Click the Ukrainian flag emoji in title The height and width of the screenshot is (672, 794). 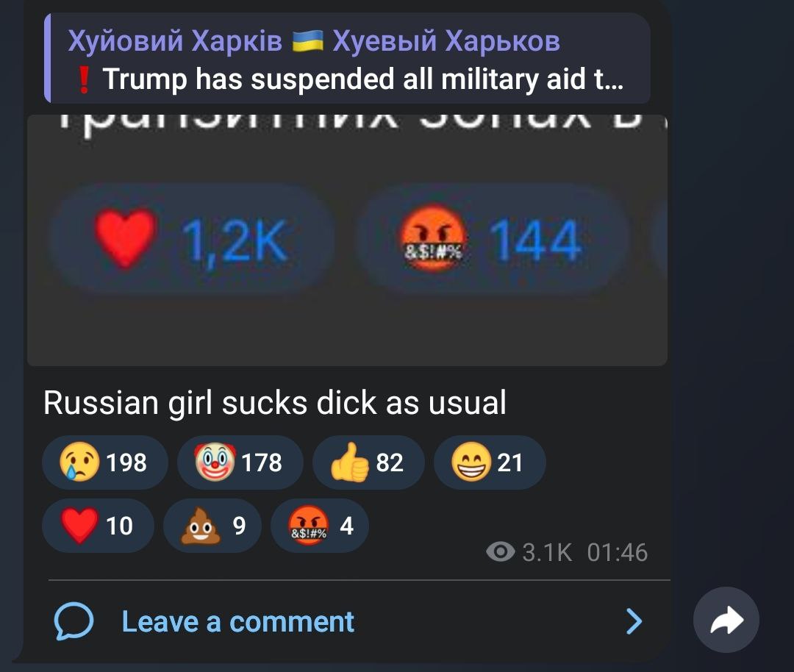click(307, 40)
